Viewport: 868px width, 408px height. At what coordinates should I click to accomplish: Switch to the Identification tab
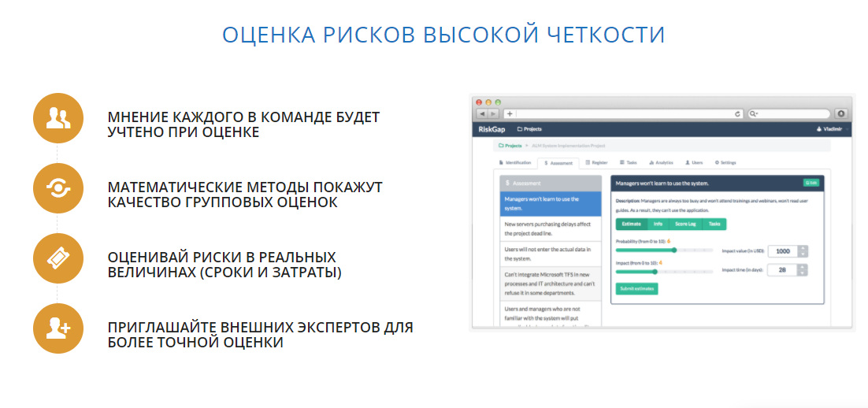point(515,163)
